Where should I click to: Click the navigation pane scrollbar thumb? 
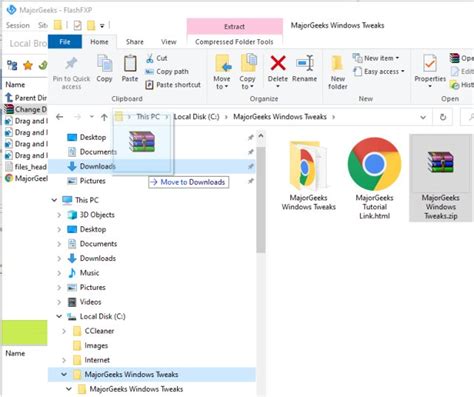pos(261,199)
